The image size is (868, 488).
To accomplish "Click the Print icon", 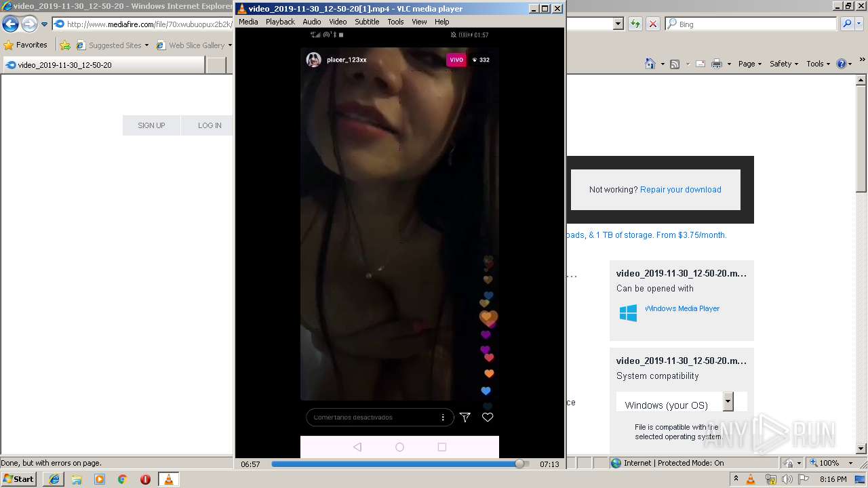I will tap(717, 64).
